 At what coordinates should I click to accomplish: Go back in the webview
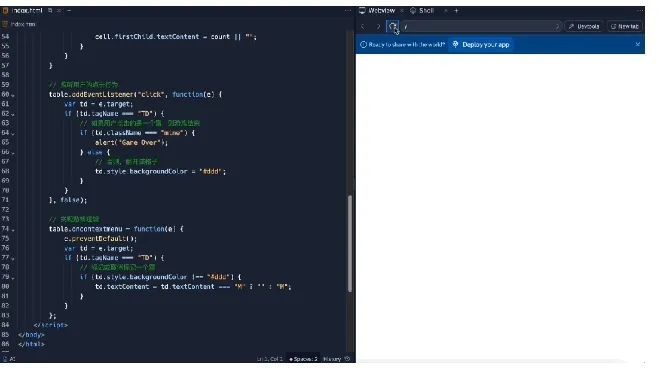coord(363,26)
